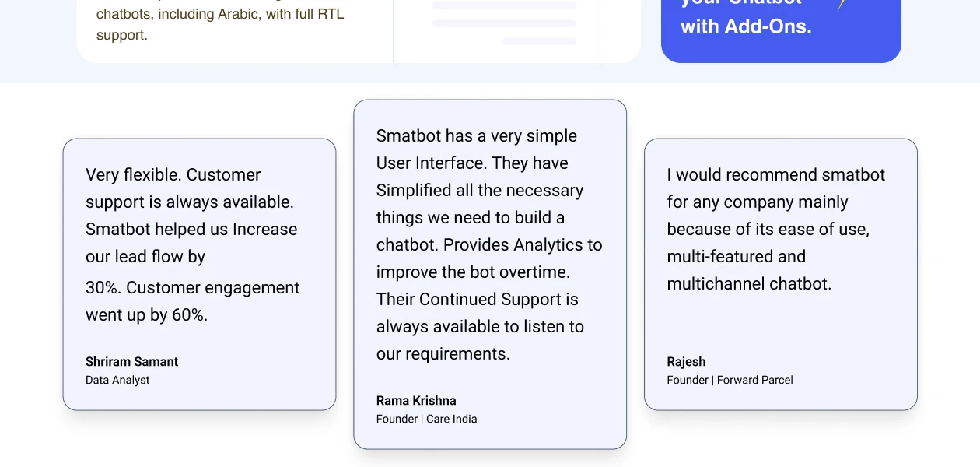Image resolution: width=980 pixels, height=467 pixels.
Task: Click the name 'Rajesh'
Action: (x=686, y=362)
